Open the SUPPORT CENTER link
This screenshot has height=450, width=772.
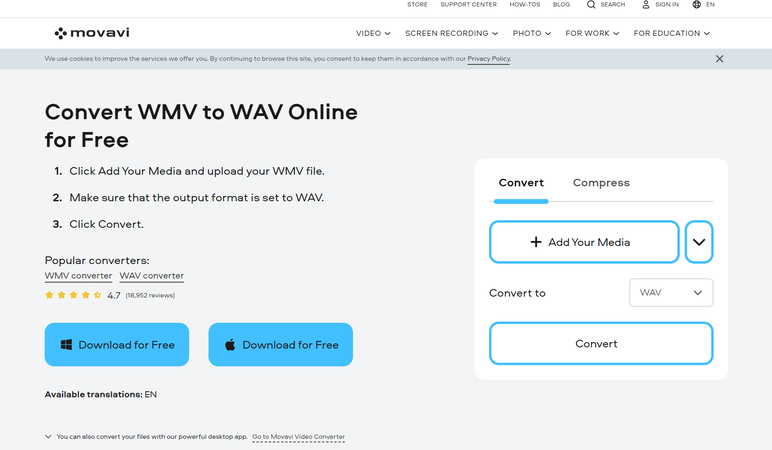click(468, 4)
